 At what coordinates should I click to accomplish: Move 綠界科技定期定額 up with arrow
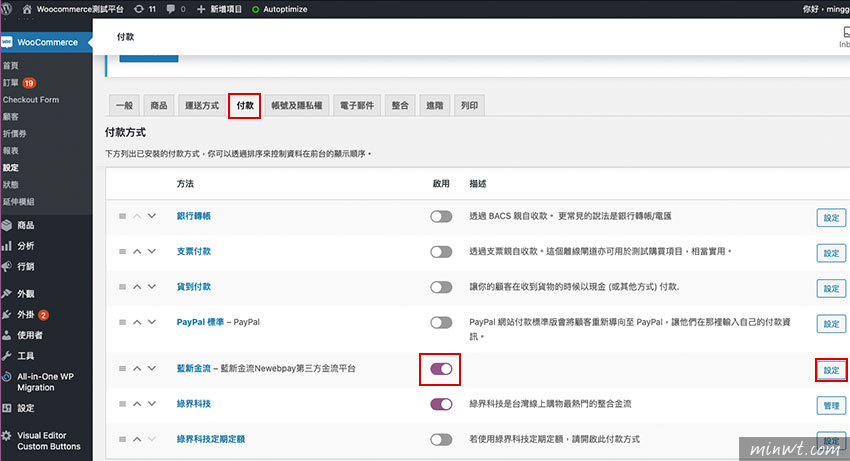click(137, 439)
